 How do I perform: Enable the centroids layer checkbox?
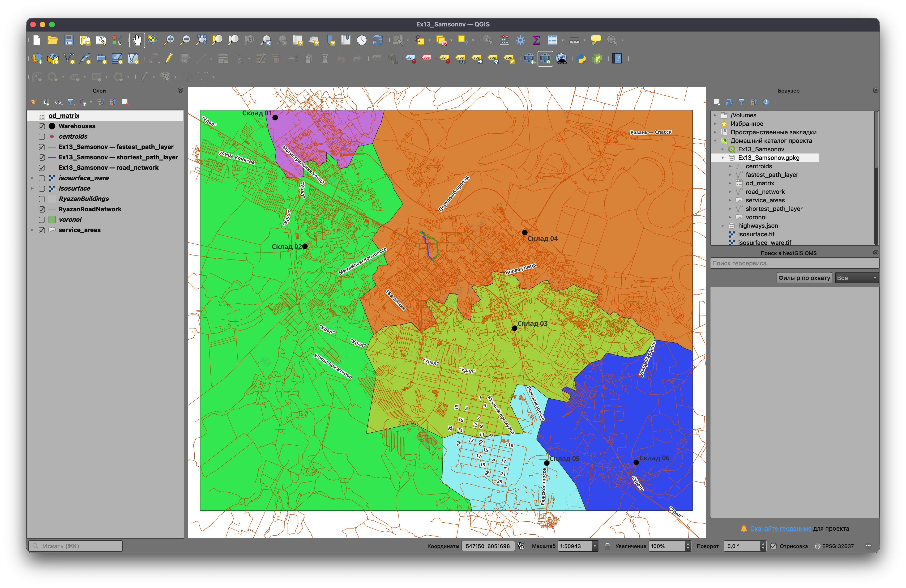[x=42, y=137]
